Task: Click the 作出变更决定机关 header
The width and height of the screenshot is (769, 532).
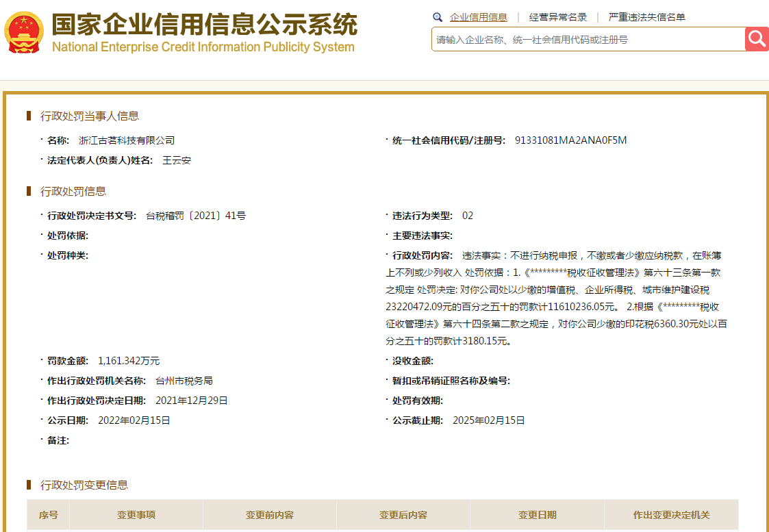Action: click(672, 515)
